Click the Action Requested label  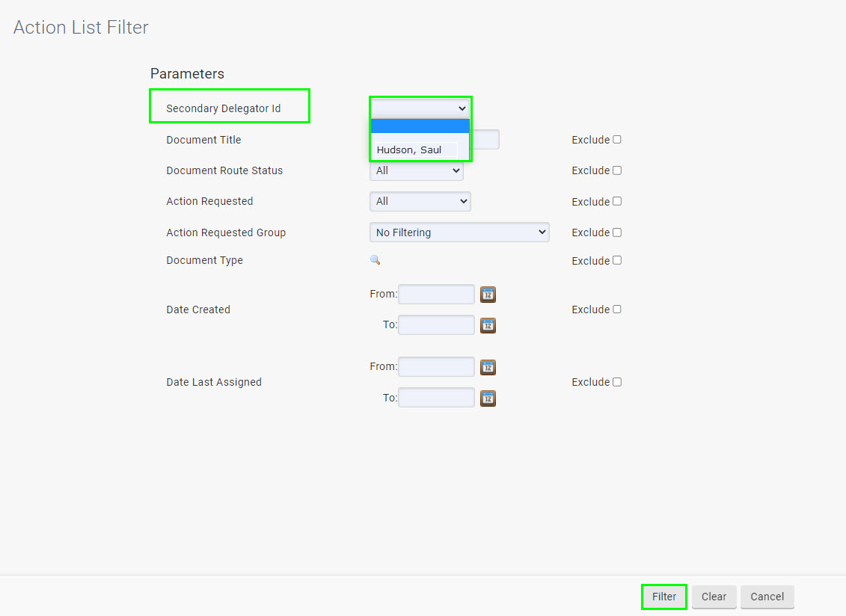tap(209, 201)
